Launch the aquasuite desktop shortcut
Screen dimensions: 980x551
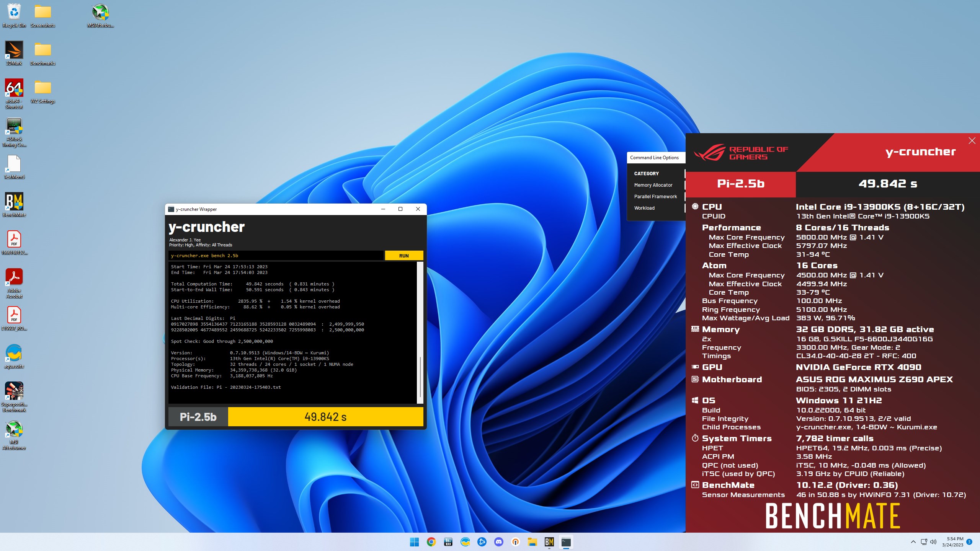pos(14,356)
